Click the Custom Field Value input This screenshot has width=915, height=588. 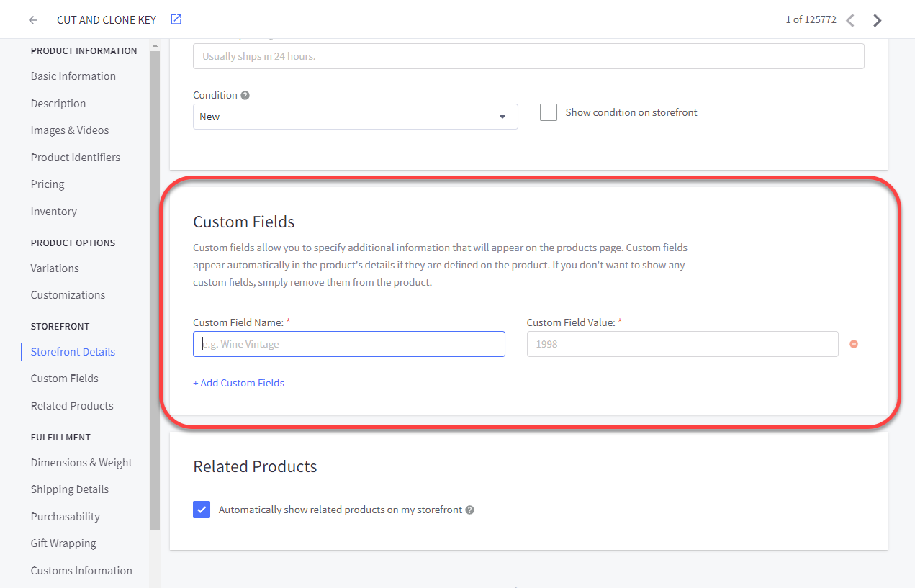(x=682, y=344)
